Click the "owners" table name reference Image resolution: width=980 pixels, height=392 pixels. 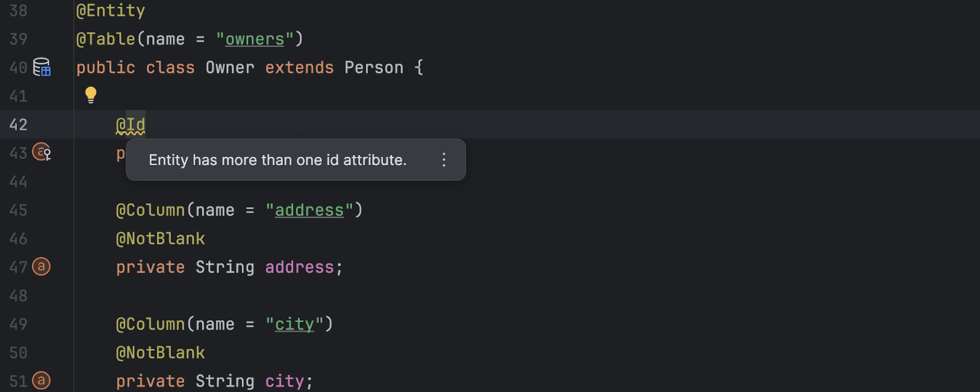coord(255,39)
